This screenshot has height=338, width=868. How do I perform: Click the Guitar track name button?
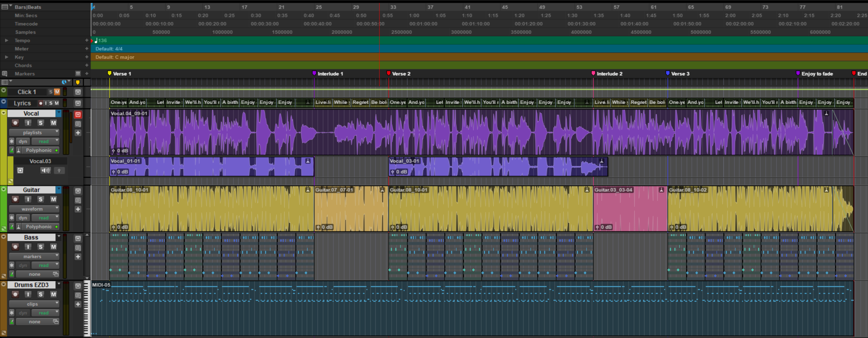(x=31, y=190)
